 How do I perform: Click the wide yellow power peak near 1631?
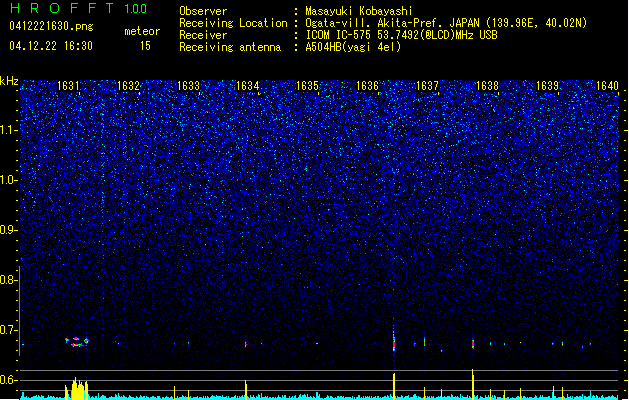click(77, 388)
